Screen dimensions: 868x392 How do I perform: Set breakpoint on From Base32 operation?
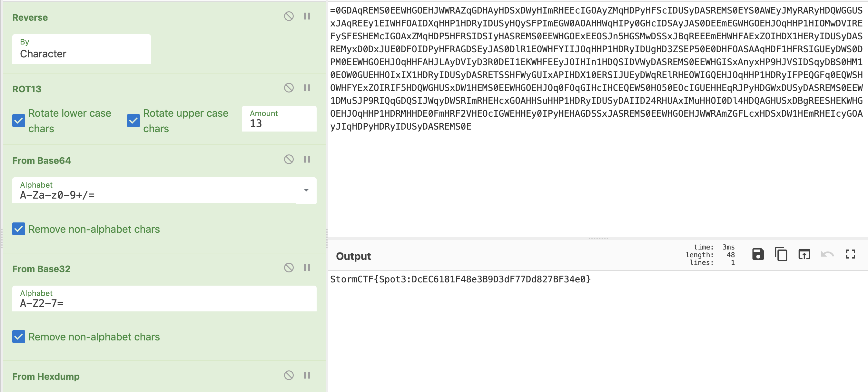(307, 268)
